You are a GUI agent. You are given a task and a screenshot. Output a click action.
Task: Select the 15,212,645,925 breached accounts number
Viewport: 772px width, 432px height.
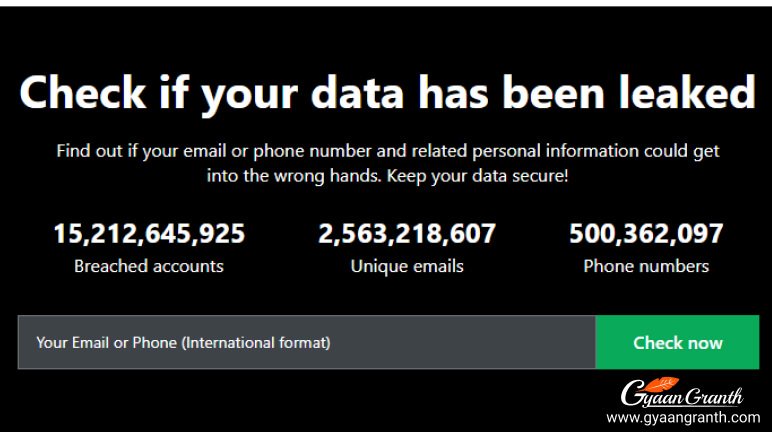click(x=149, y=234)
